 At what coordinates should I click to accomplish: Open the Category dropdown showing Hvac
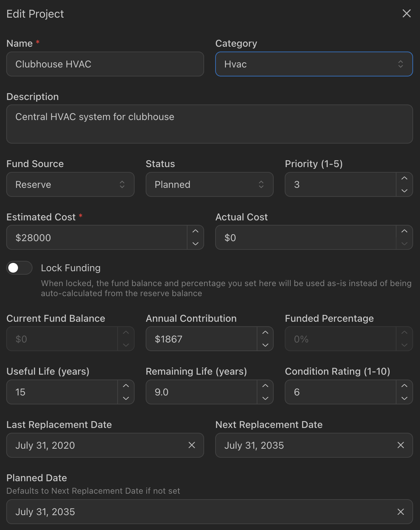click(314, 64)
